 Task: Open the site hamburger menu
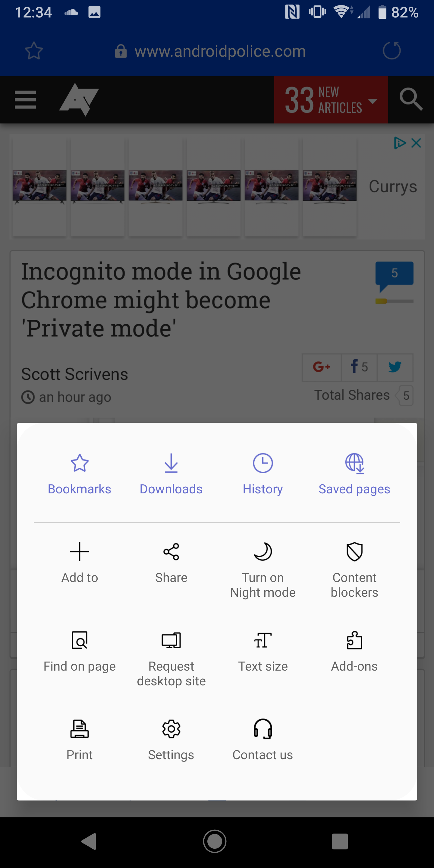25,100
